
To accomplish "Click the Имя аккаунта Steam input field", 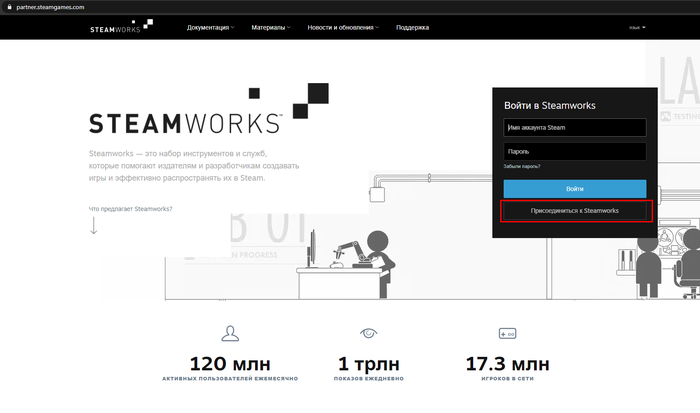I will pyautogui.click(x=575, y=128).
